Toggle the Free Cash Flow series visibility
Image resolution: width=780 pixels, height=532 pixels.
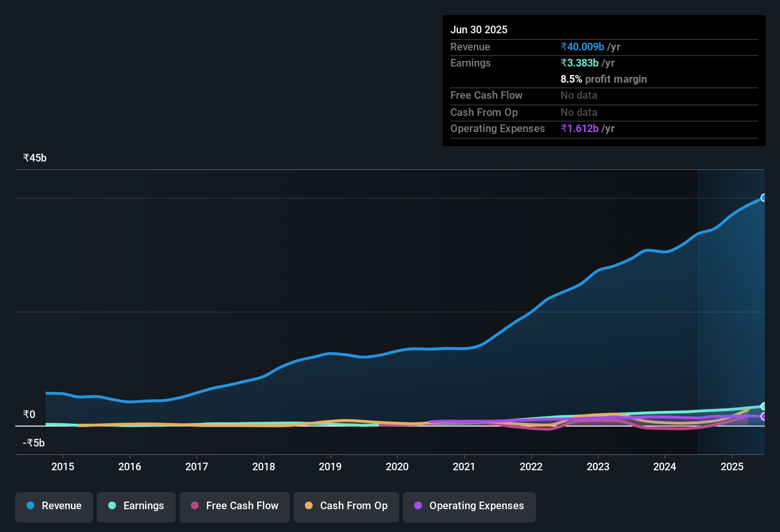point(234,506)
